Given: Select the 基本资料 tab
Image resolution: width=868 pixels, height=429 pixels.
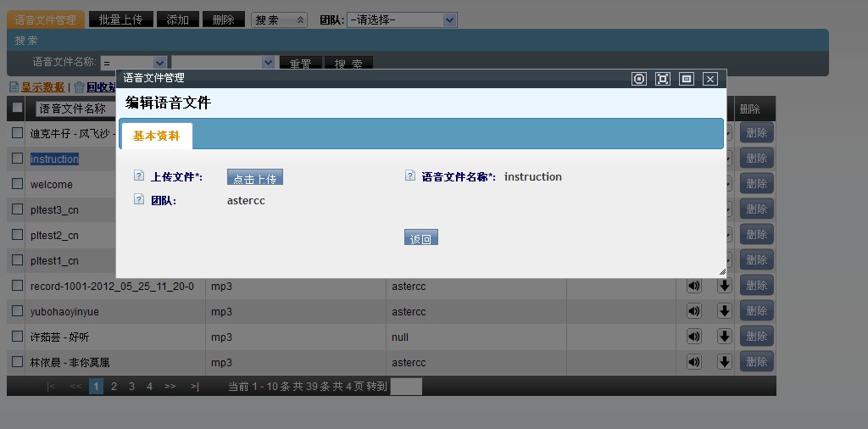Looking at the screenshot, I should point(157,136).
